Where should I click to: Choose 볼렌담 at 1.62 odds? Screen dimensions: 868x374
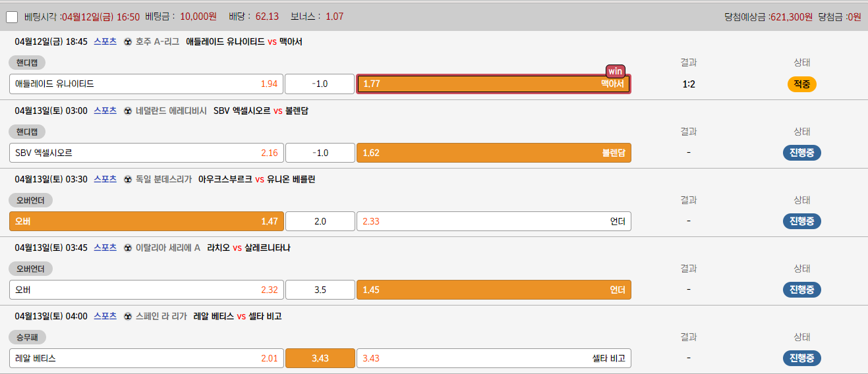(x=493, y=153)
